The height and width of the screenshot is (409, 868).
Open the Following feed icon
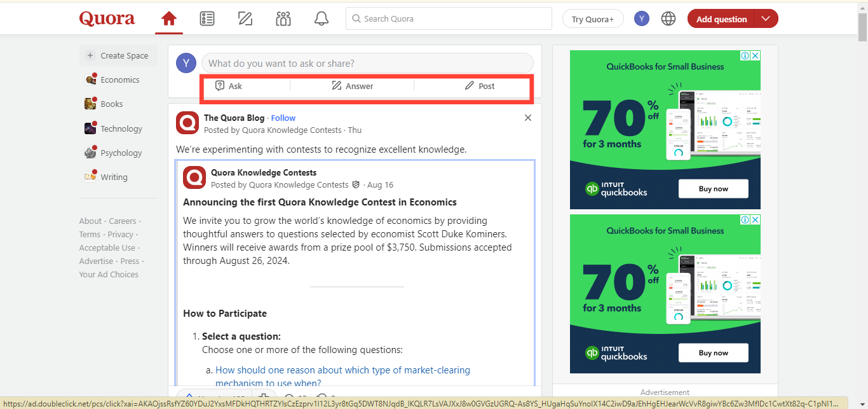point(207,18)
